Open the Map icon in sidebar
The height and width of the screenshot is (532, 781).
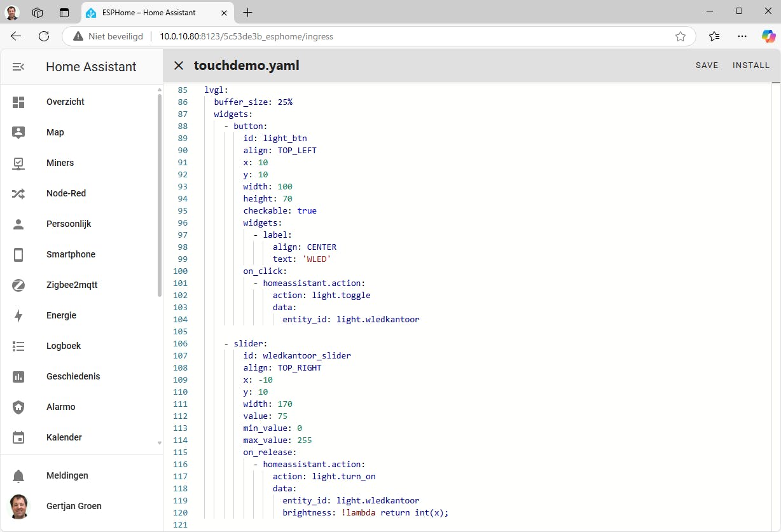18,132
